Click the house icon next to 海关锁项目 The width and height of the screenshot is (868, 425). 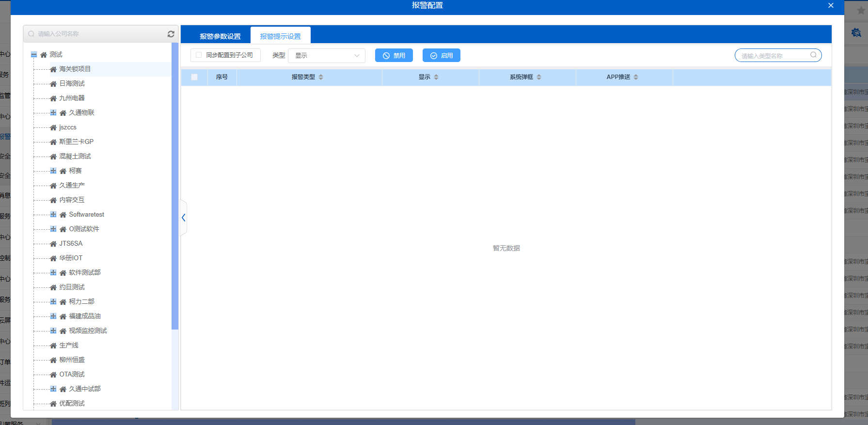click(53, 69)
